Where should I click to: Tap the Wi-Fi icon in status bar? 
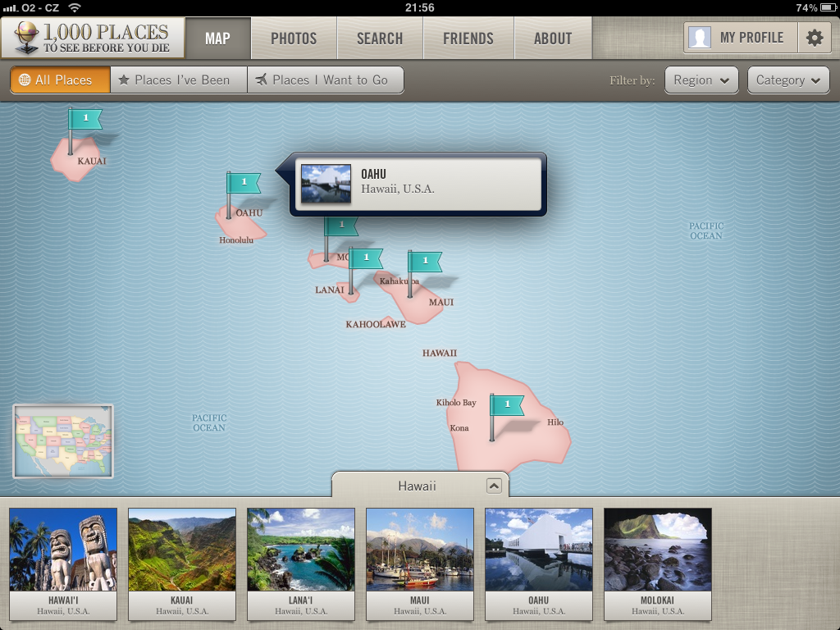pos(75,7)
